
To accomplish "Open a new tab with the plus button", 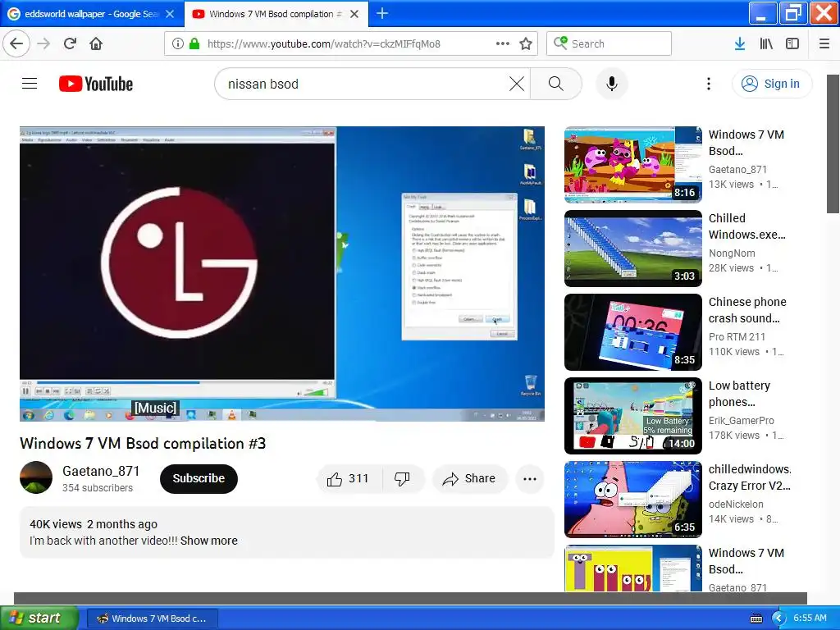I will click(382, 13).
